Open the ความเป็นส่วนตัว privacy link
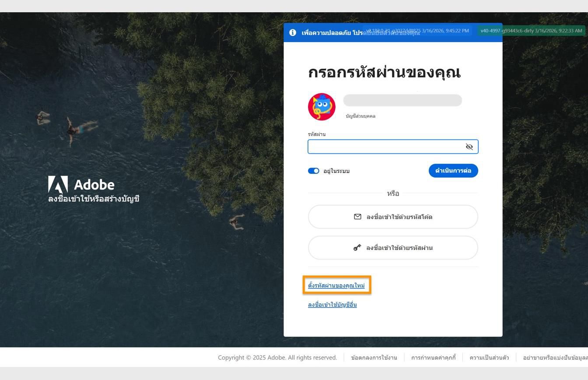 click(489, 357)
